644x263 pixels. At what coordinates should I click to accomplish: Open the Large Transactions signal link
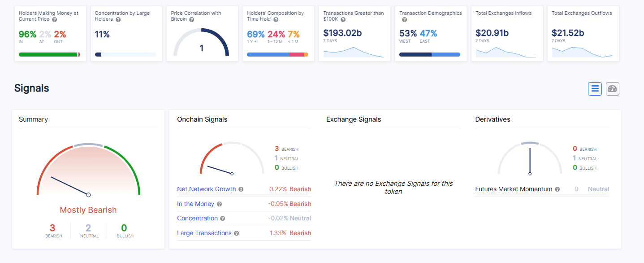204,233
